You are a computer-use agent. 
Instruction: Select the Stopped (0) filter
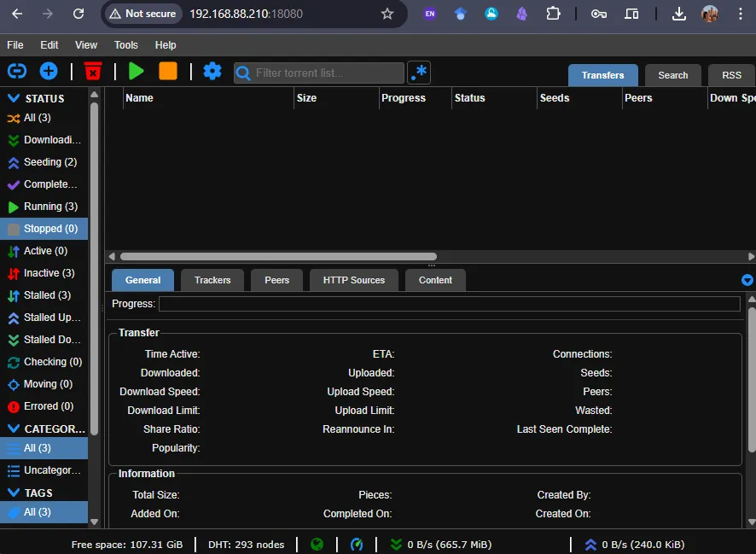(44, 229)
